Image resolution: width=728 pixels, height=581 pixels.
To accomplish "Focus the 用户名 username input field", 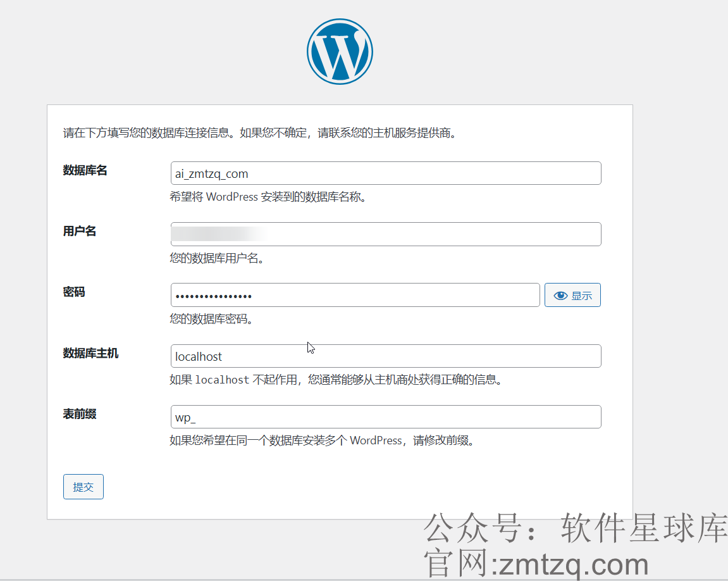I will tap(386, 234).
